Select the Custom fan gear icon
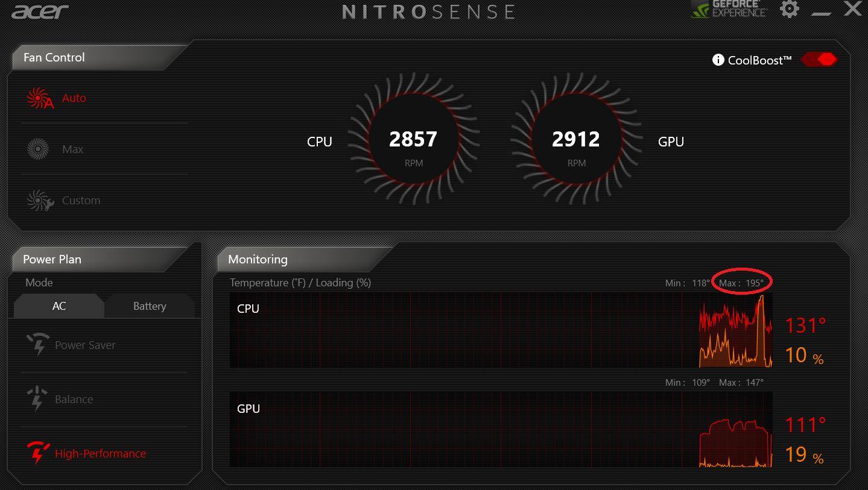Viewport: 868px width, 490px height. pos(39,199)
